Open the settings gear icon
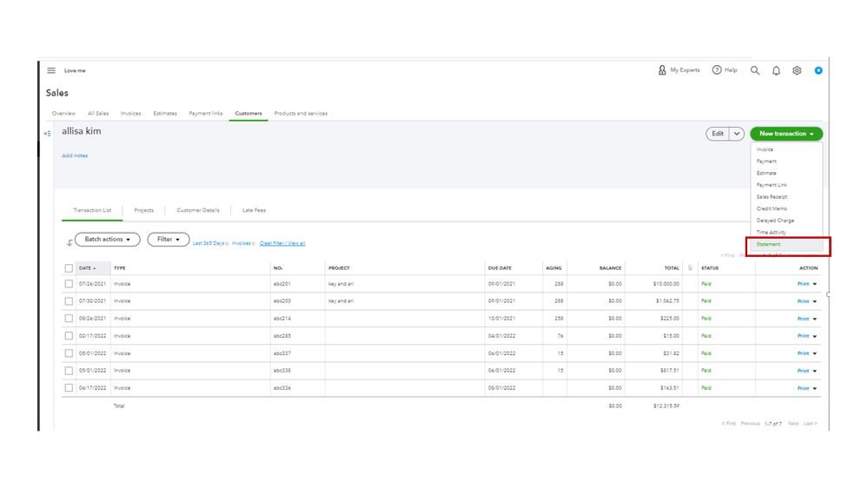 pyautogui.click(x=797, y=70)
